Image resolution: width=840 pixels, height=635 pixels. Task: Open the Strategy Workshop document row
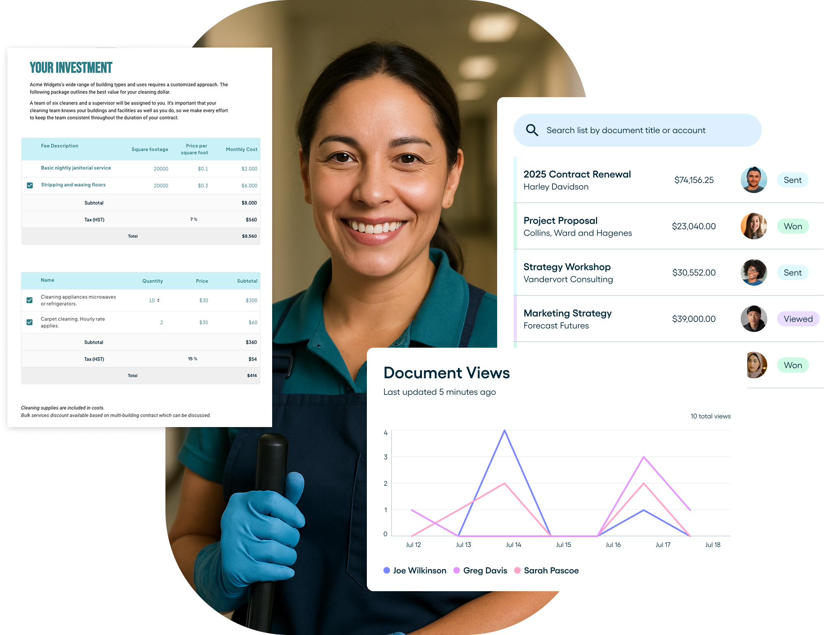point(567,267)
